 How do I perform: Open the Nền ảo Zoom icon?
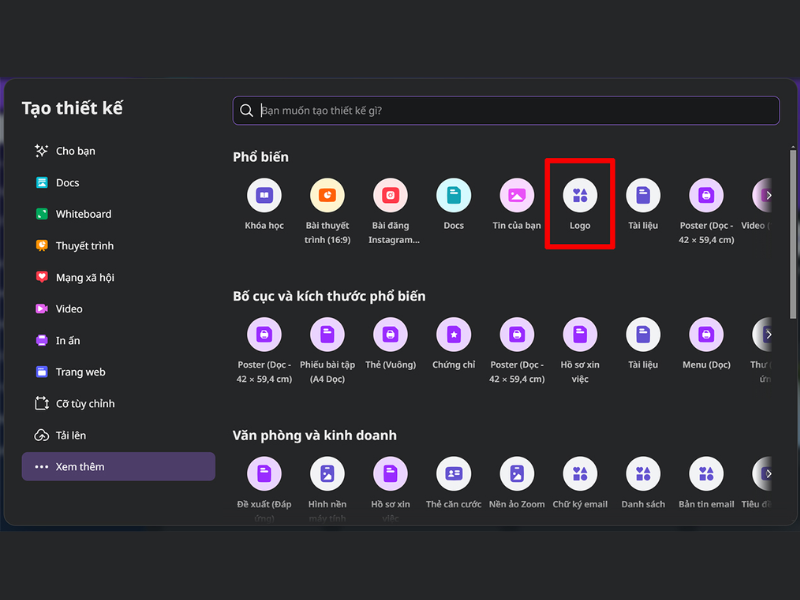click(x=517, y=473)
